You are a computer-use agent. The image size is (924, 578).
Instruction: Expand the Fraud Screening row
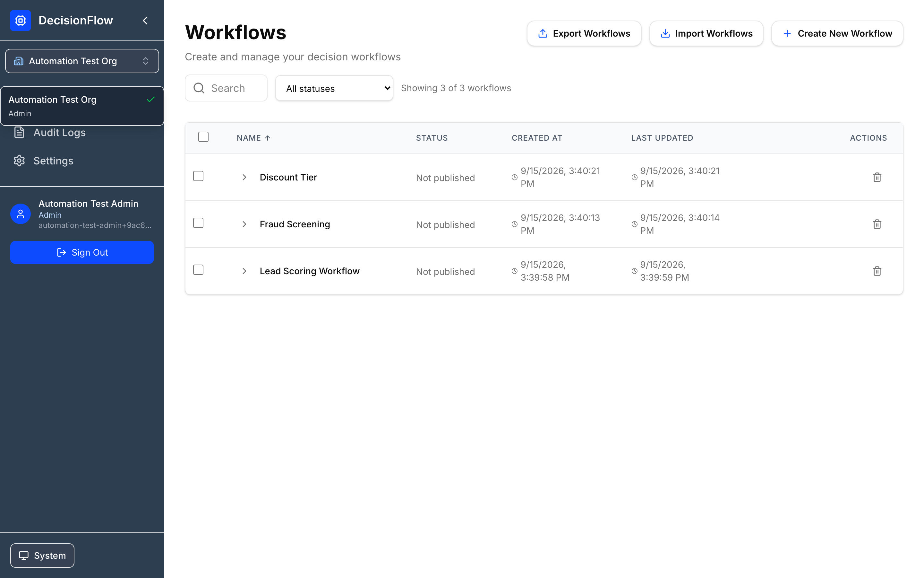pos(244,224)
